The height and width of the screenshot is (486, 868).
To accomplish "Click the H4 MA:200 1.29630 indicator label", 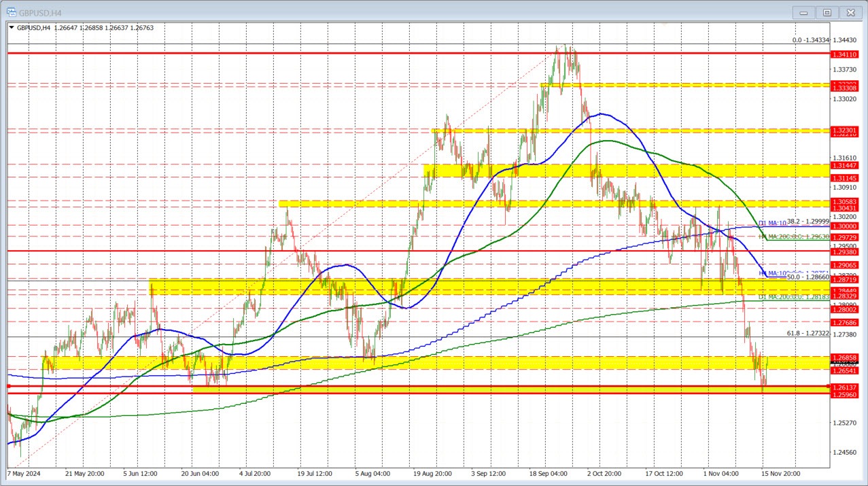I will (794, 237).
